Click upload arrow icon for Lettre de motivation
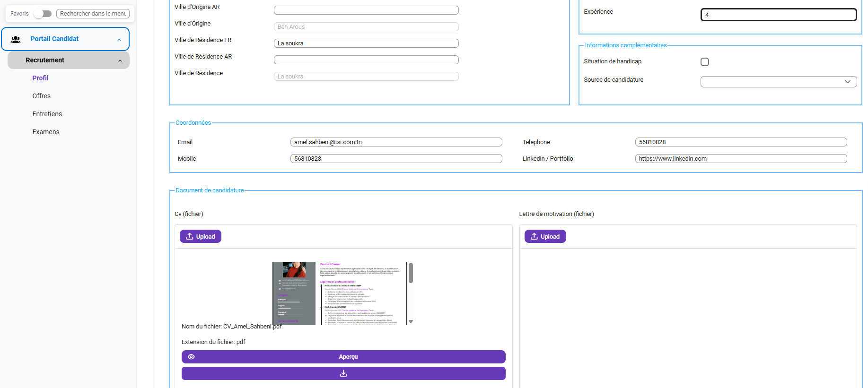This screenshot has width=868, height=388. pos(534,236)
